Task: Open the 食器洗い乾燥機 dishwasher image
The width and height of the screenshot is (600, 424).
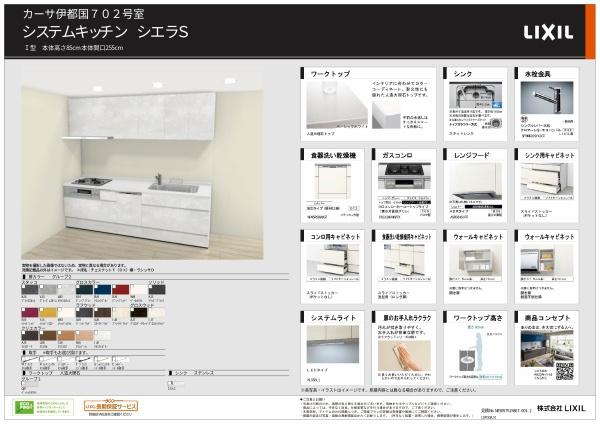Action: coord(332,182)
